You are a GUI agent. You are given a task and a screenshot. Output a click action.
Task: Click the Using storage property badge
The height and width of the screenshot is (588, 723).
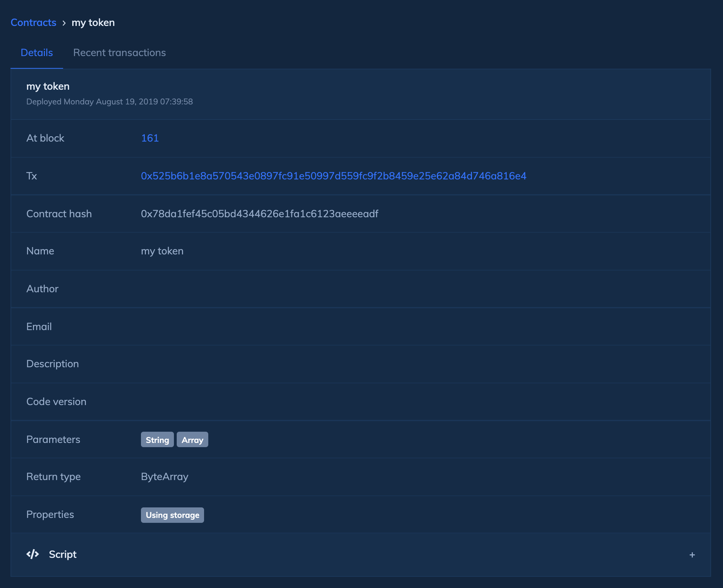click(x=172, y=515)
